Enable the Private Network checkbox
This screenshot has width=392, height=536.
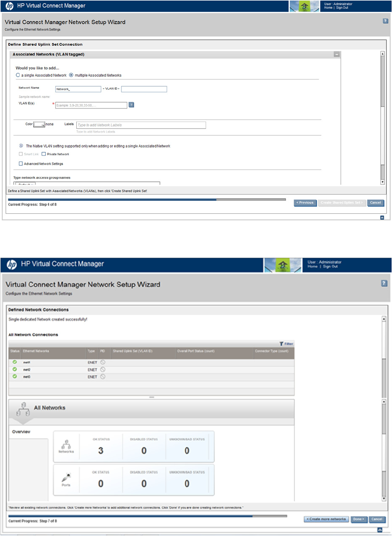[44, 154]
